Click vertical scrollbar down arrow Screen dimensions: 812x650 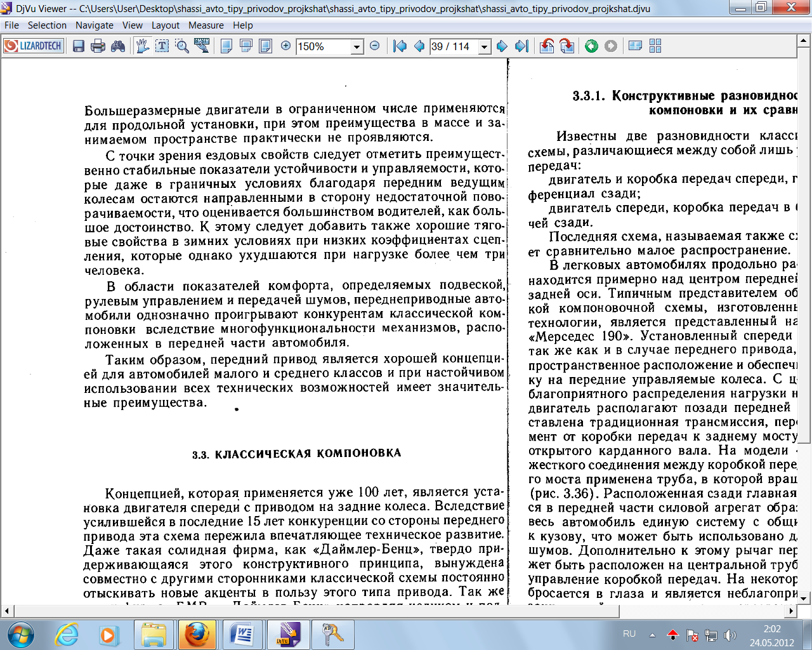(x=804, y=598)
